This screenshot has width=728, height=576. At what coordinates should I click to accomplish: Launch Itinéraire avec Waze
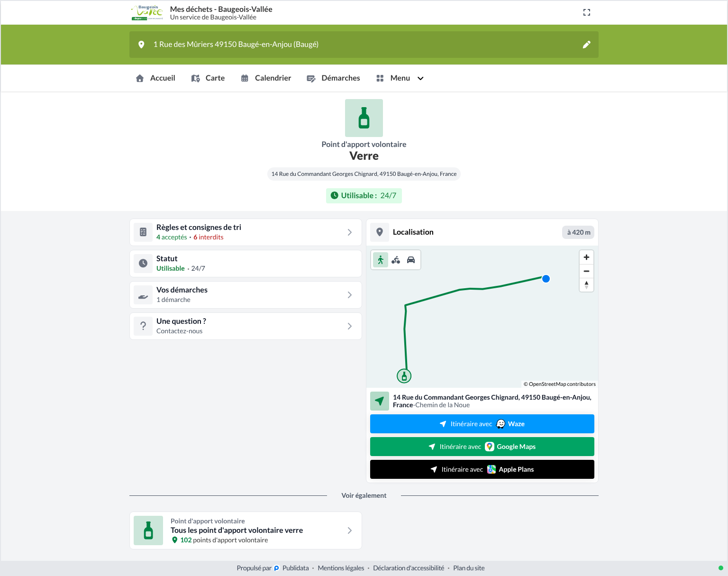pyautogui.click(x=482, y=424)
